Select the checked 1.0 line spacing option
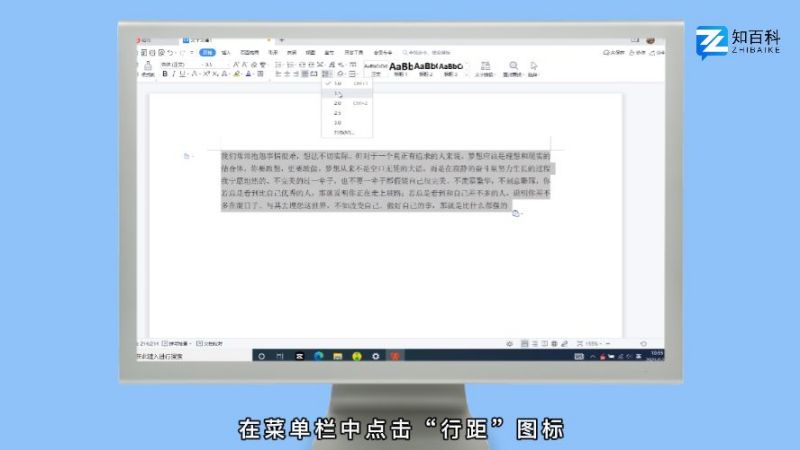 click(x=338, y=83)
